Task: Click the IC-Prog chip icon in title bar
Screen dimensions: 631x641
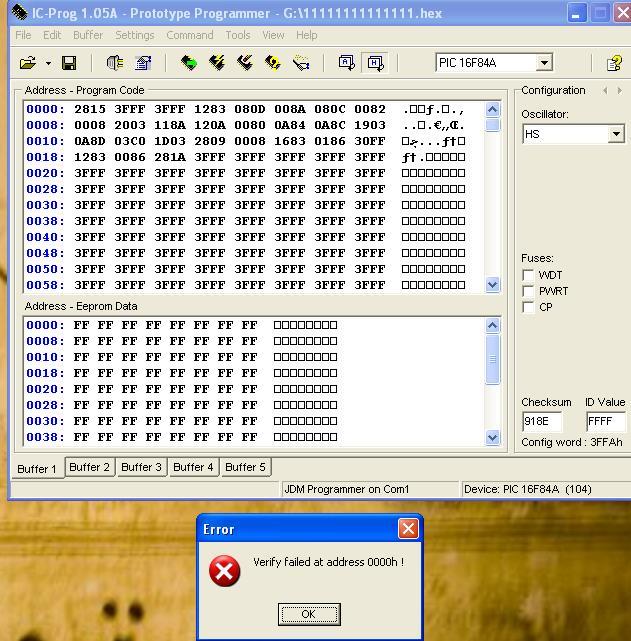Action: click(x=20, y=12)
